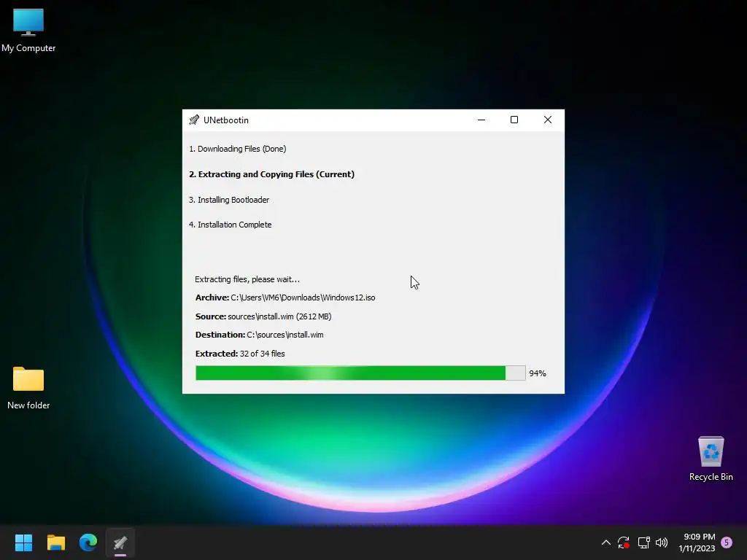This screenshot has width=747, height=560.
Task: Maximize the UNetbootin window
Action: point(514,120)
